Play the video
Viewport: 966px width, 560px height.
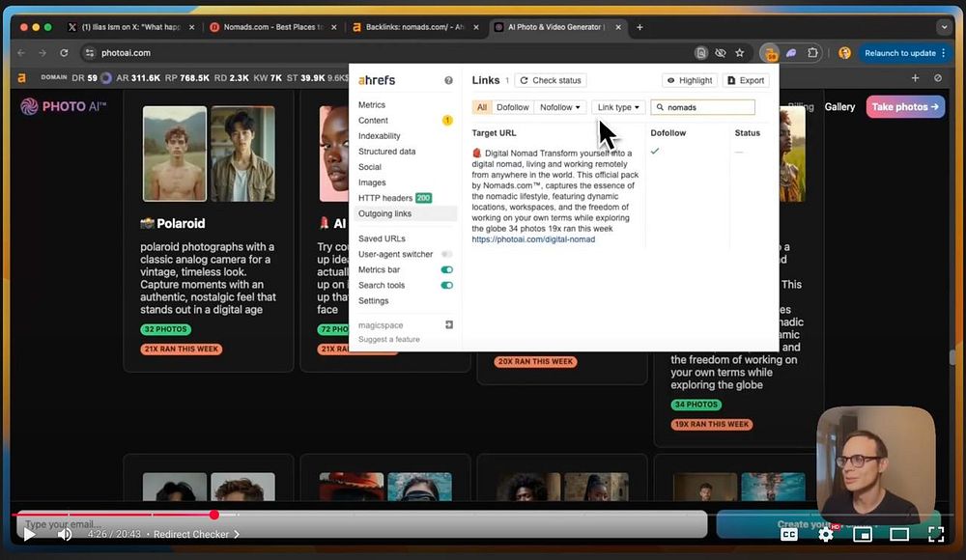tap(29, 534)
